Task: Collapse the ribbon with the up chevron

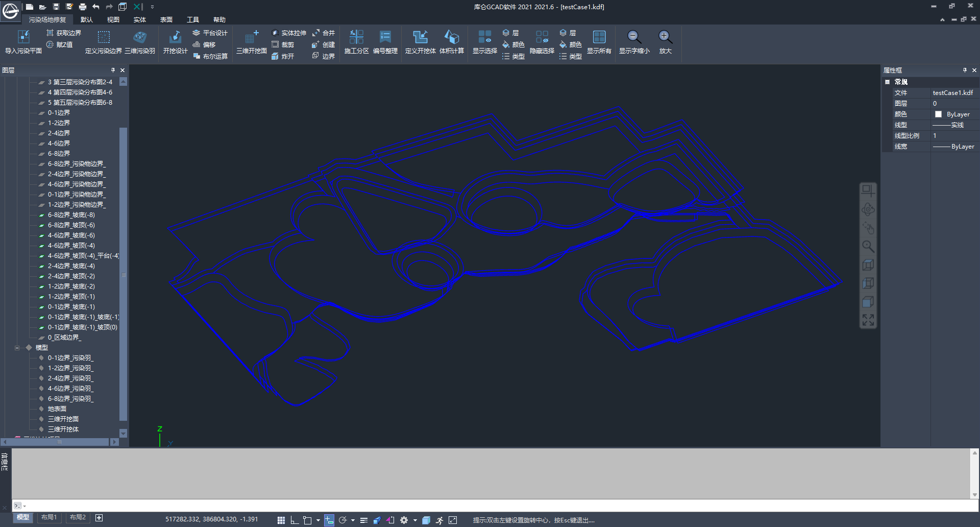Action: (942, 19)
